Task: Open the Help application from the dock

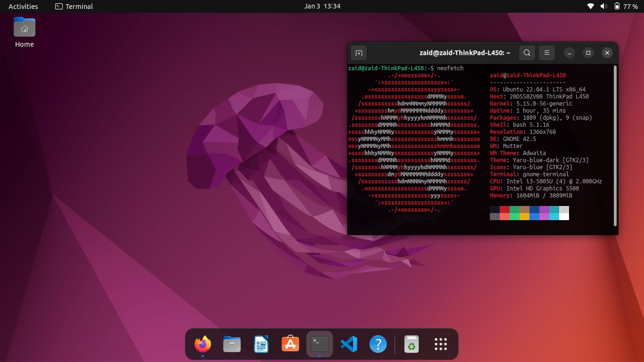Action: coord(378,344)
